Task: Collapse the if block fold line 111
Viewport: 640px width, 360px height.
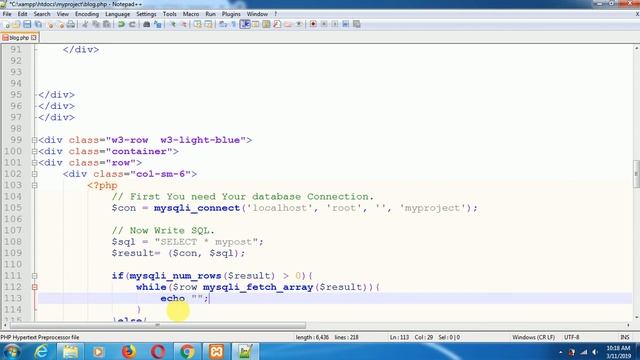Action: (x=35, y=276)
